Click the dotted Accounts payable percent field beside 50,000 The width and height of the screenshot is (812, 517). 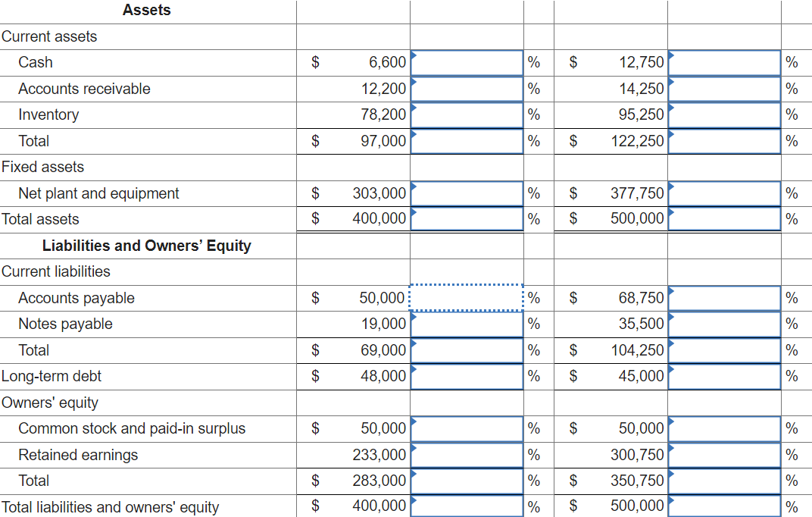pos(466,298)
